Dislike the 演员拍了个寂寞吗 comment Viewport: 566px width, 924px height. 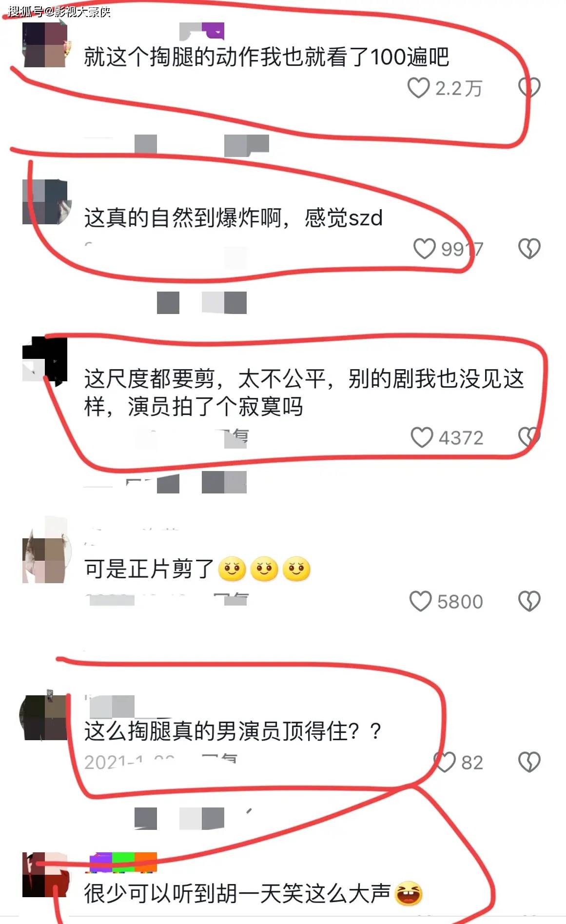point(529,437)
